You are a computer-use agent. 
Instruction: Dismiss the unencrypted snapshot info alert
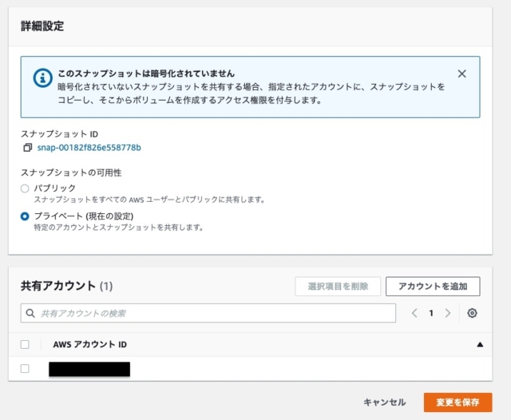tap(461, 74)
